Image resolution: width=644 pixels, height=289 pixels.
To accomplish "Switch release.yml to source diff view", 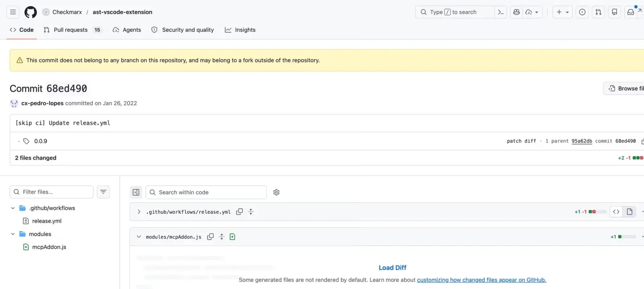I will coord(616,212).
